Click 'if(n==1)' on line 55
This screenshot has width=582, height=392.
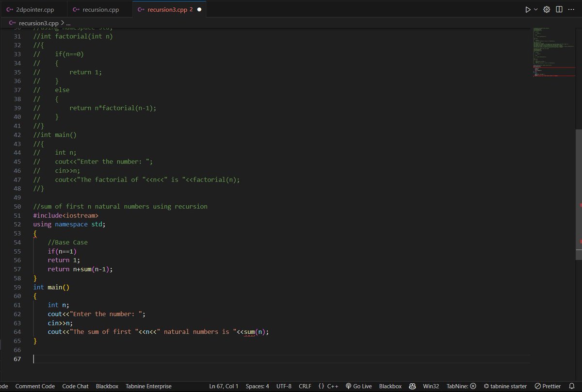point(62,251)
